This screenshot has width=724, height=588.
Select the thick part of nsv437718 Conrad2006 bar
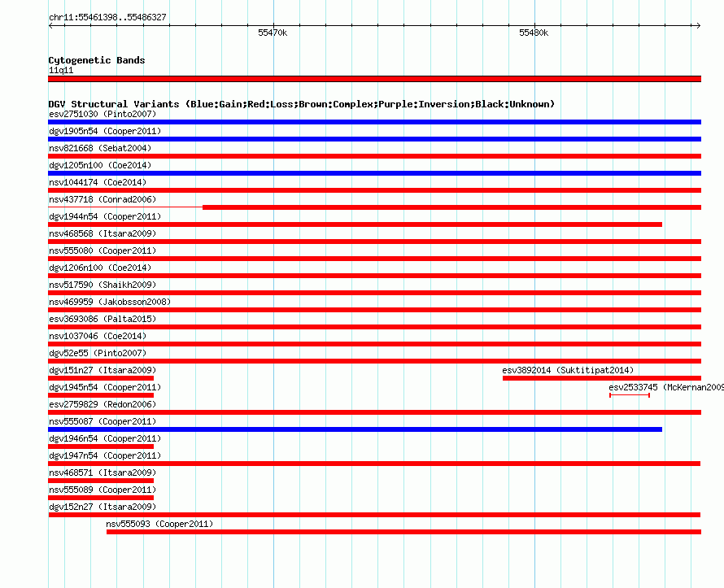click(x=451, y=207)
